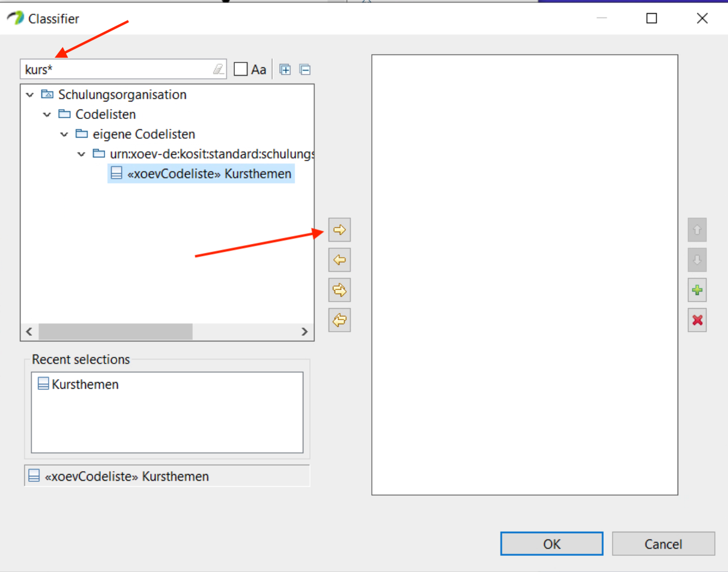Select the urn:xoev-de:kosit:standard tree item
728x572 pixels.
tap(212, 154)
